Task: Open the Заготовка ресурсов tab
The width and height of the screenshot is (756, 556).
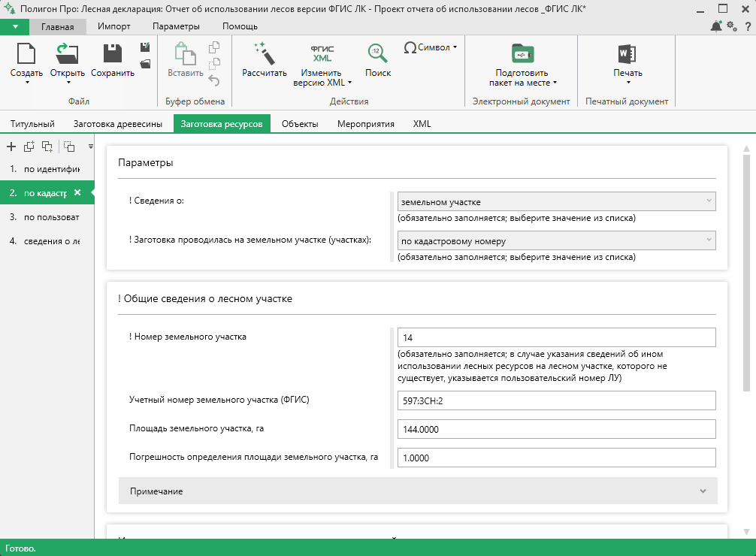Action: 222,123
